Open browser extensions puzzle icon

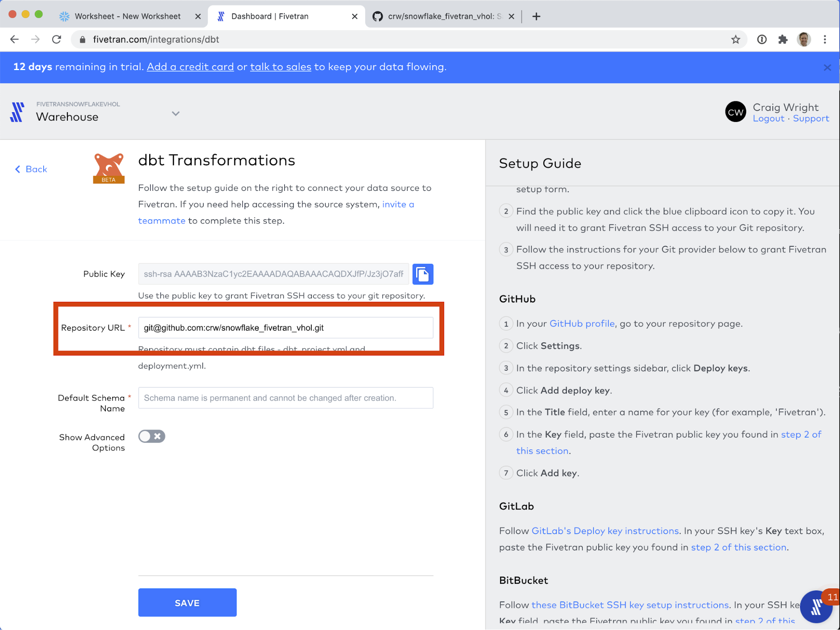[x=782, y=40]
